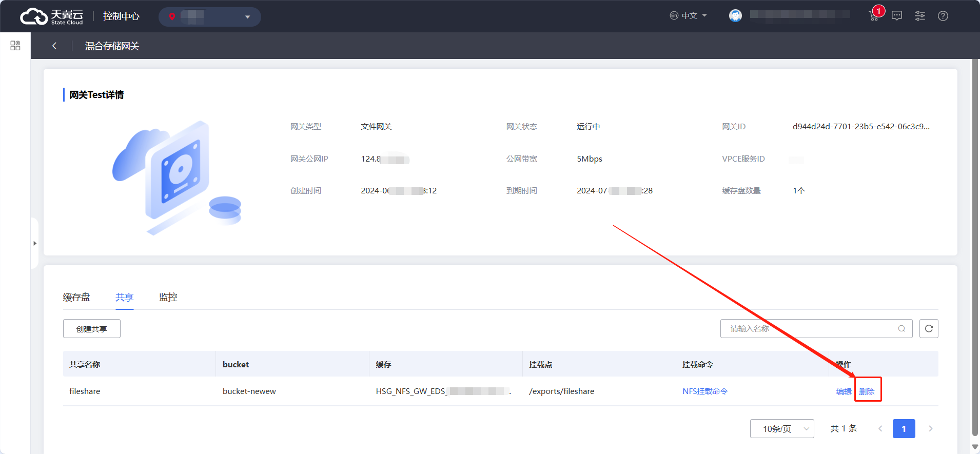Viewport: 980px width, 454px height.
Task: Edit the fileshare share
Action: (x=844, y=391)
